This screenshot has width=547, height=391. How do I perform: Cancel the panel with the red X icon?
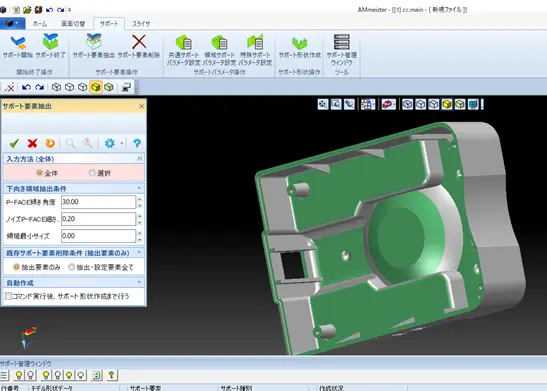coord(32,143)
